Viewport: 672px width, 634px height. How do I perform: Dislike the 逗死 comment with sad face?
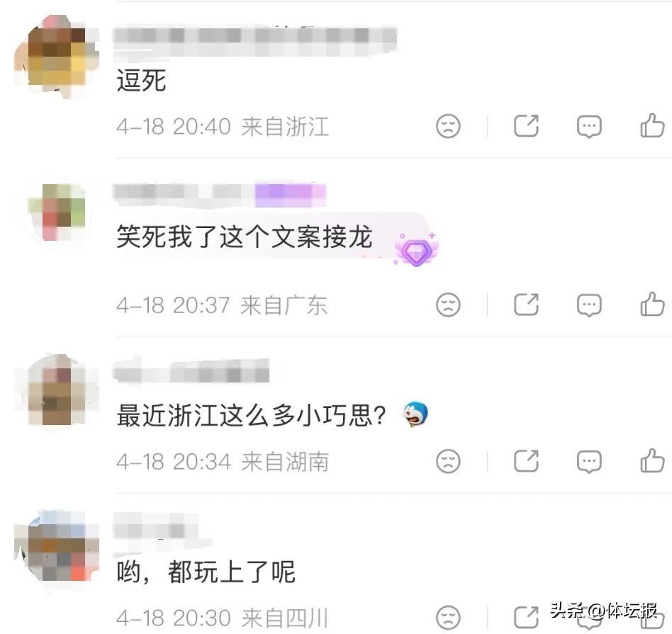click(x=448, y=126)
